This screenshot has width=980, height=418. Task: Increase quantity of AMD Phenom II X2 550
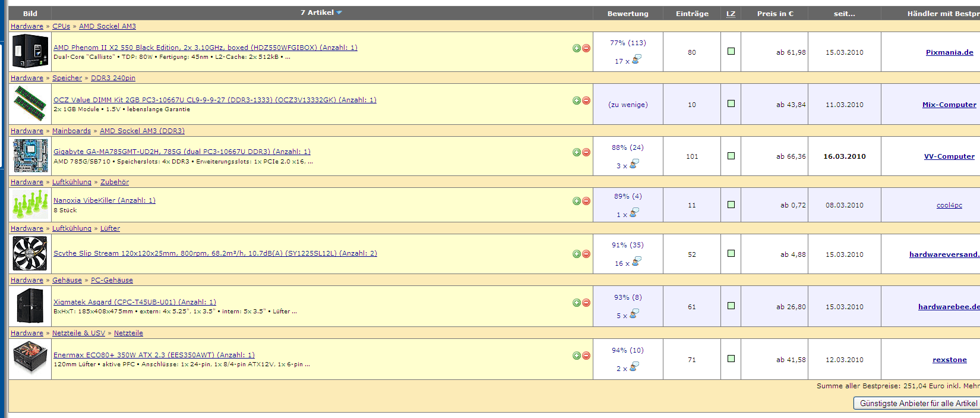576,48
